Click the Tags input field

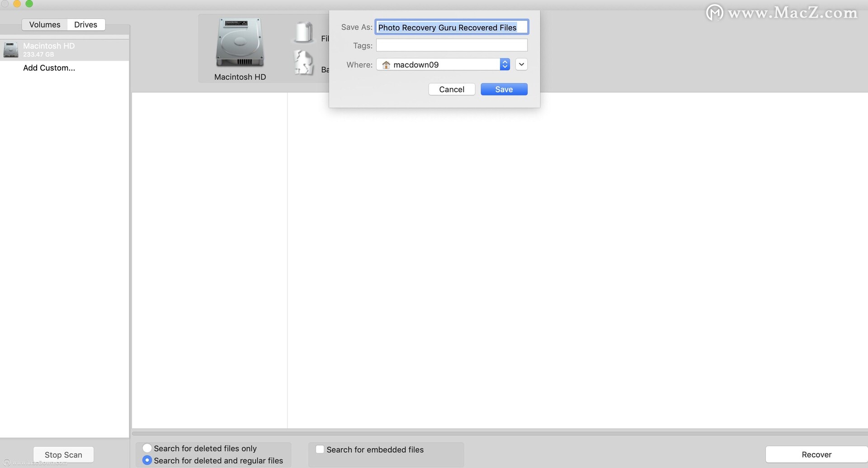pyautogui.click(x=452, y=45)
